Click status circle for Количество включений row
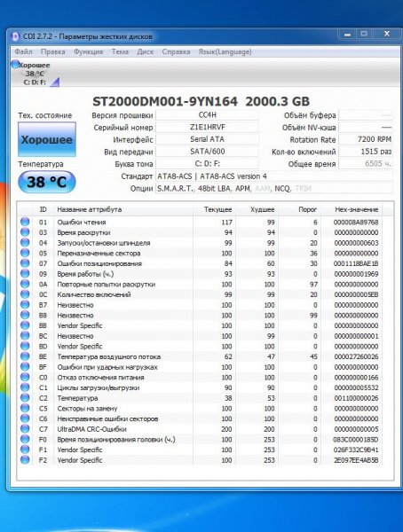This screenshot has width=403, height=532. point(25,294)
